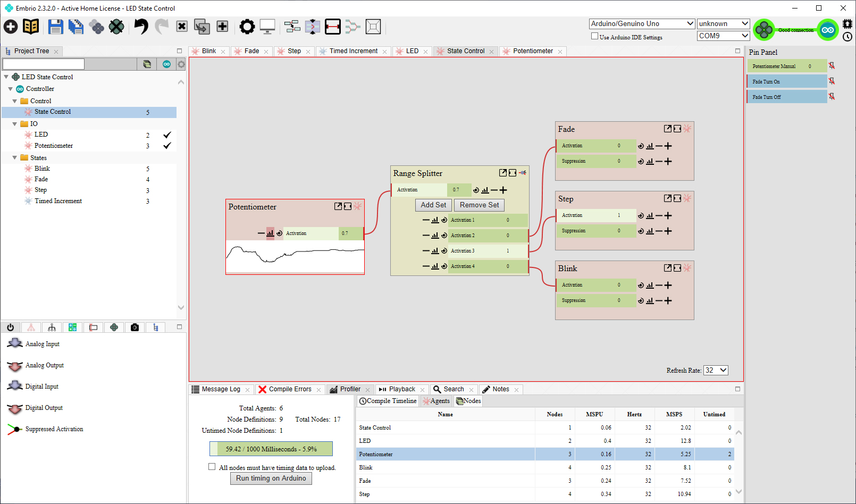The height and width of the screenshot is (504, 856).
Task: Open the Playback tab
Action: [402, 389]
